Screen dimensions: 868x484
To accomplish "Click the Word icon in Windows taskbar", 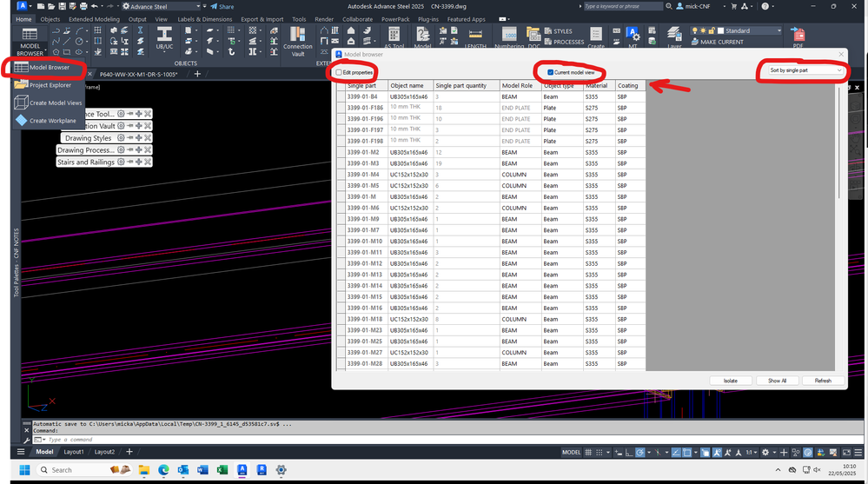I will (202, 469).
